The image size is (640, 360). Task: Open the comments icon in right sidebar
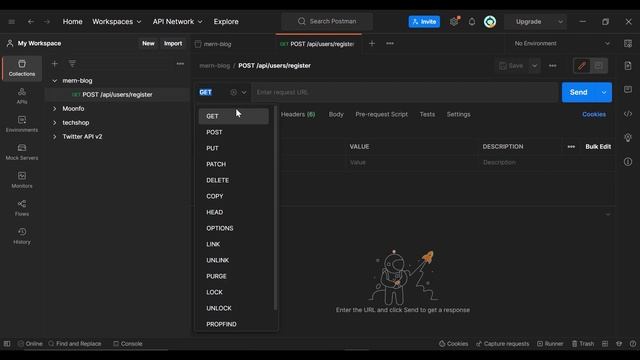point(628,89)
